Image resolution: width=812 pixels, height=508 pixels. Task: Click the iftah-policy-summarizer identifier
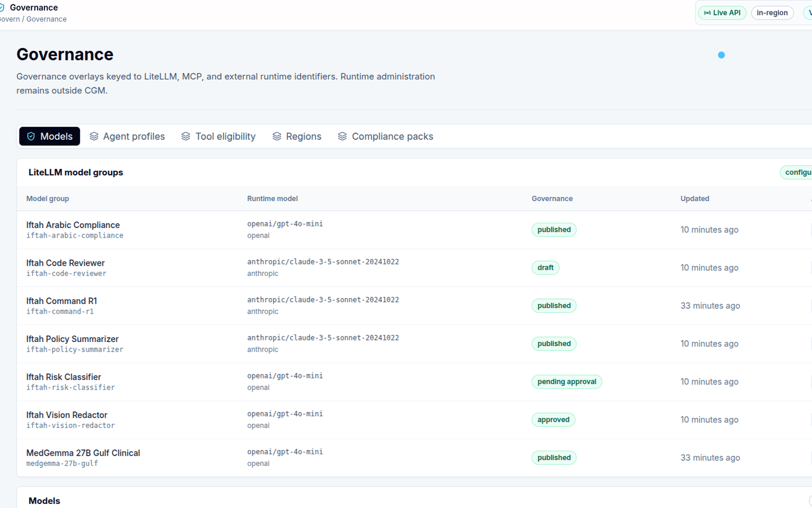point(75,350)
